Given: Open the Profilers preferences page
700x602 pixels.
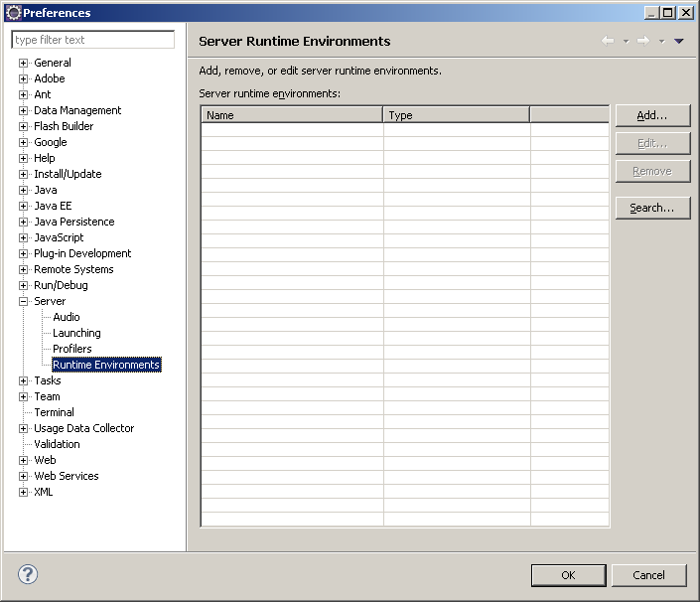Looking at the screenshot, I should tap(71, 349).
